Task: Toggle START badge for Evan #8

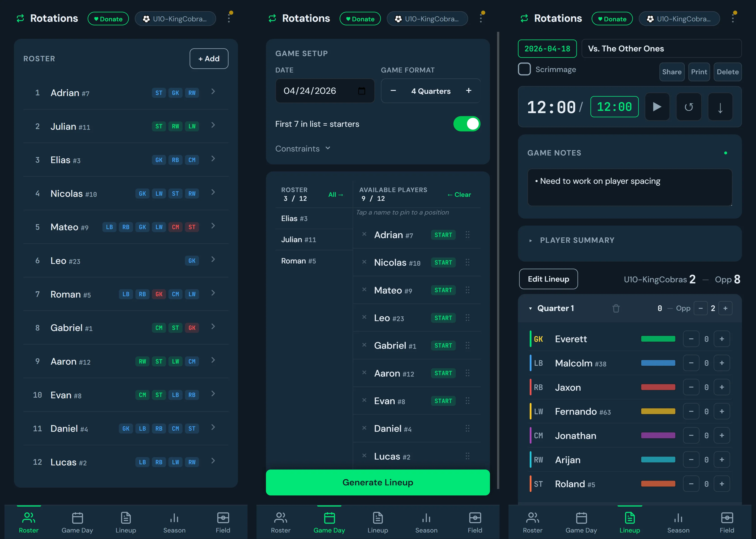Action: 443,401
